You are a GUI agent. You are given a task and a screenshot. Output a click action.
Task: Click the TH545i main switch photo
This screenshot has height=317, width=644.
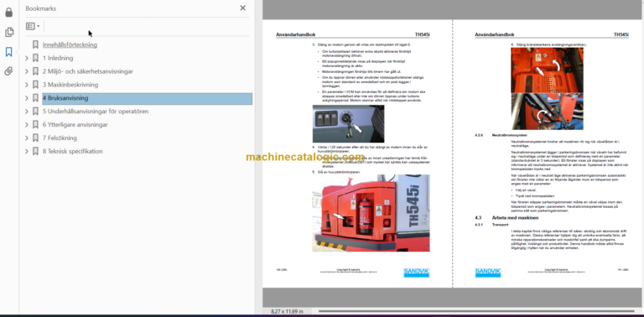point(371,213)
